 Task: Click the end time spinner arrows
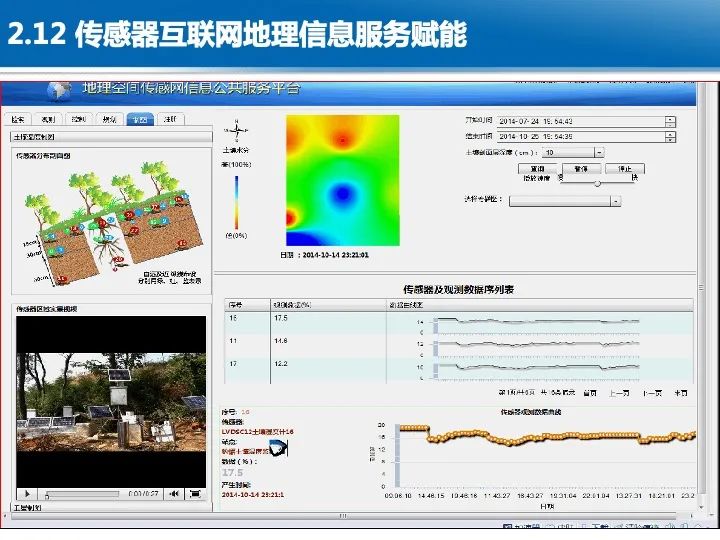pos(670,136)
